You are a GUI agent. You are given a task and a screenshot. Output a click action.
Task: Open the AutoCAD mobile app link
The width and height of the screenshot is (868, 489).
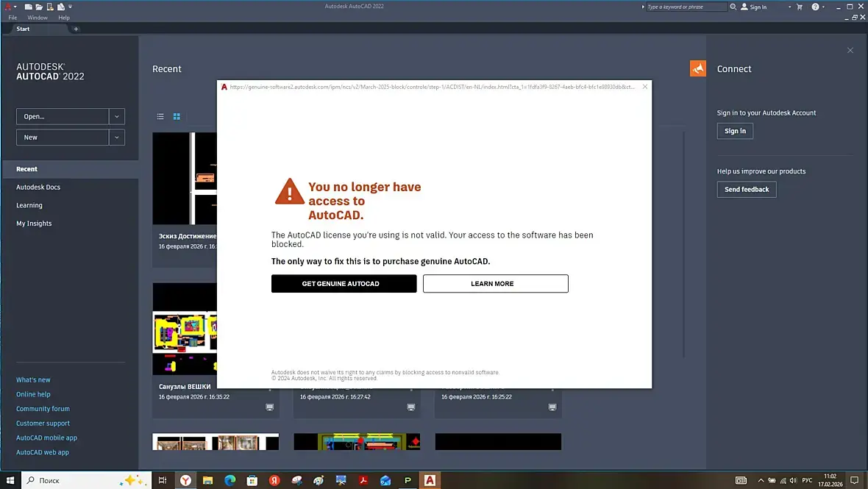pos(46,438)
